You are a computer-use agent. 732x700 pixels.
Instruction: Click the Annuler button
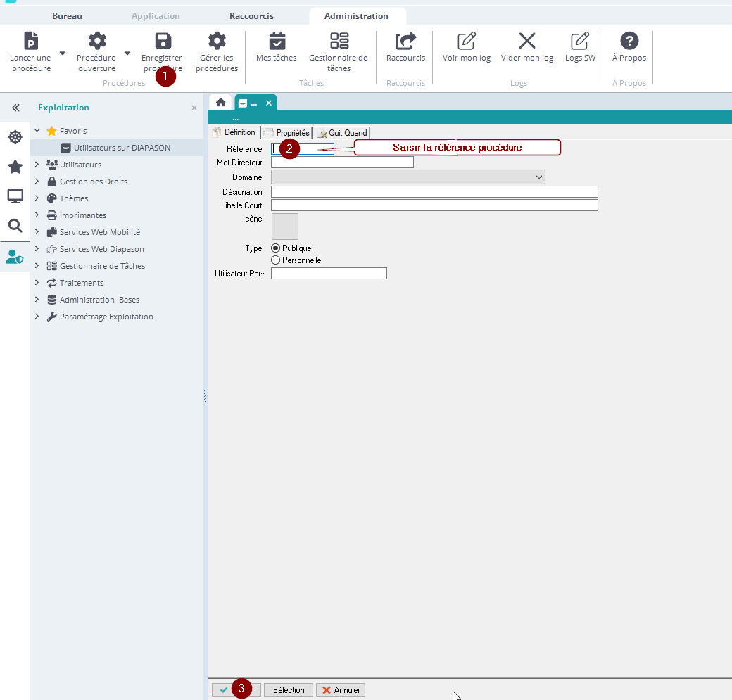[x=341, y=690]
